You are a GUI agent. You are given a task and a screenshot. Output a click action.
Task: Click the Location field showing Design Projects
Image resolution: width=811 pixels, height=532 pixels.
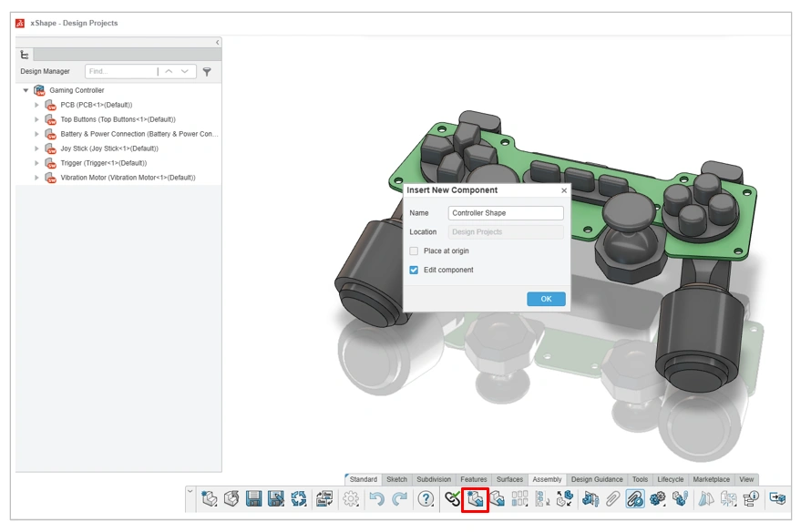coord(506,232)
